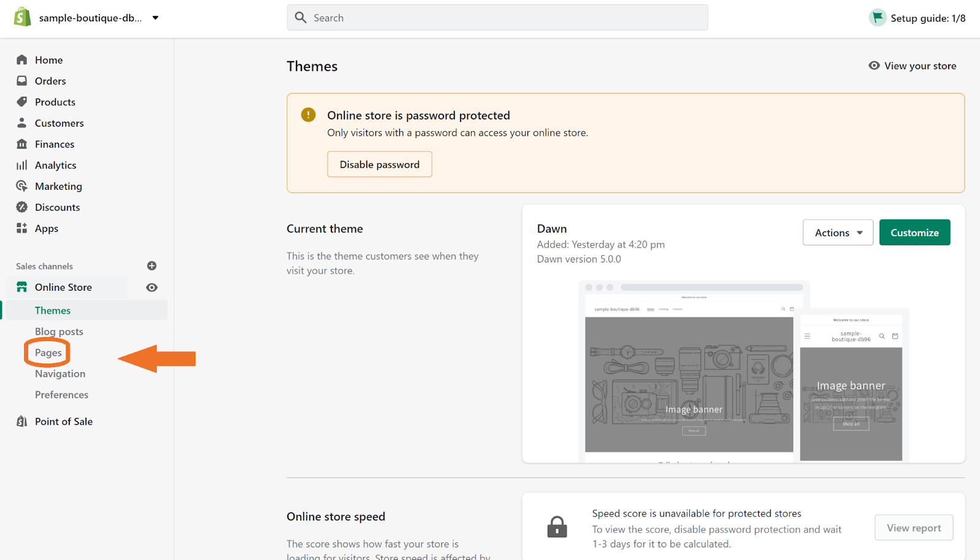Click the Analytics bar chart icon
980x560 pixels.
coord(22,165)
